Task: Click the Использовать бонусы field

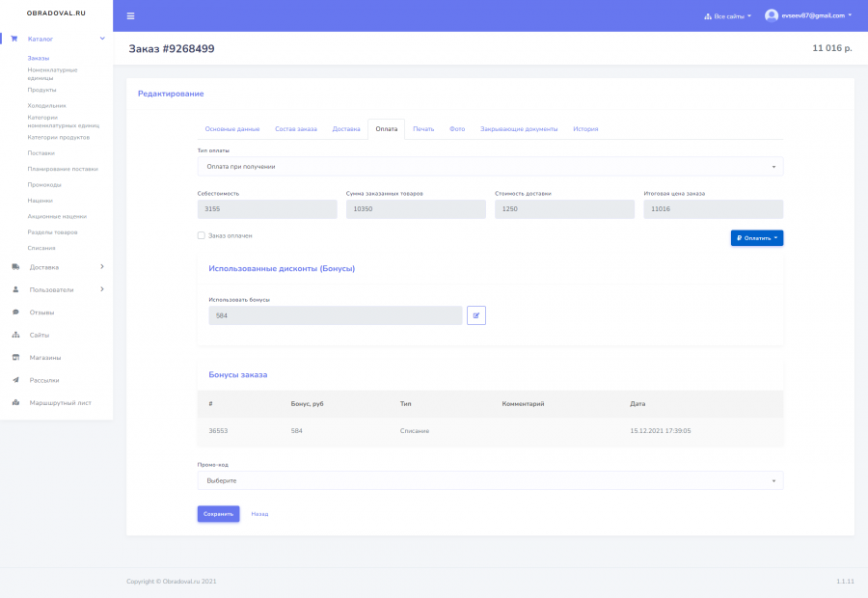Action: [336, 315]
